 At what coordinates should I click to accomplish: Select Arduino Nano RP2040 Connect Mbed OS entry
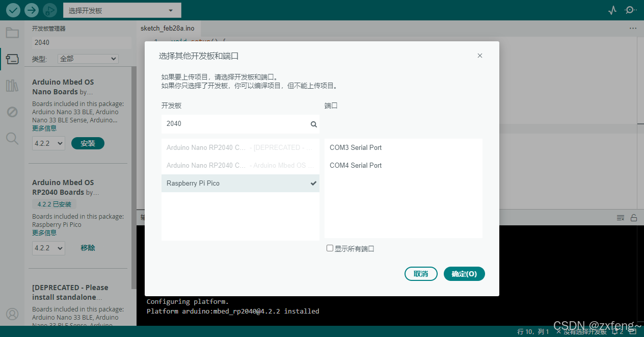(x=240, y=166)
